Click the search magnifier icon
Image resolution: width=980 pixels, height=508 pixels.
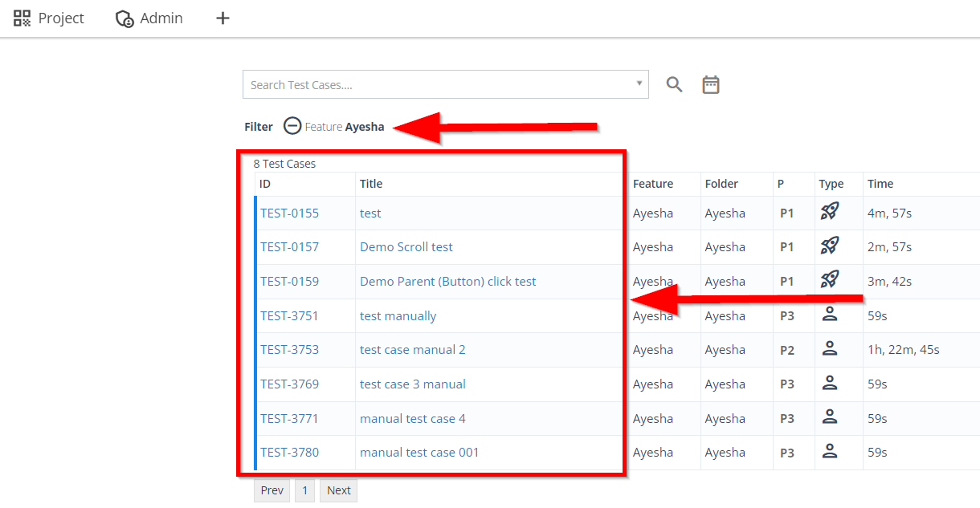coord(674,84)
